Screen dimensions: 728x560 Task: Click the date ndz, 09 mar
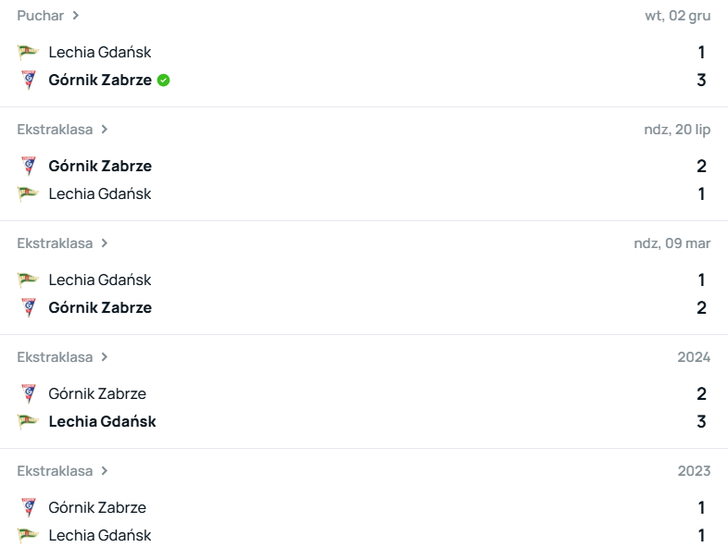(672, 243)
